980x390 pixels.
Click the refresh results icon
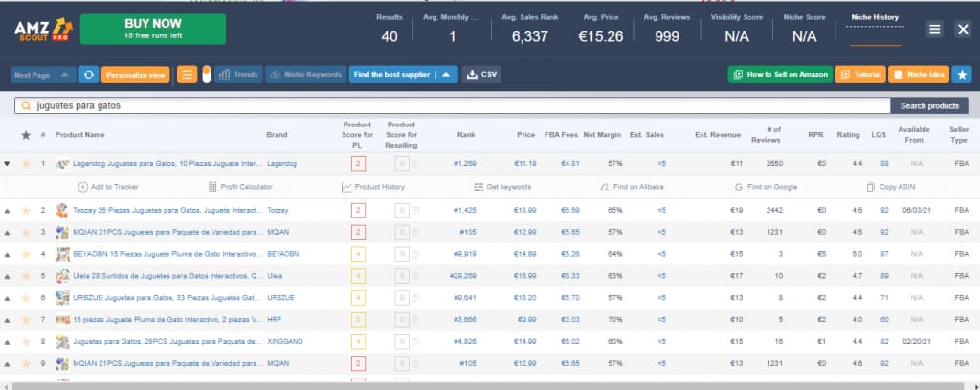point(88,75)
